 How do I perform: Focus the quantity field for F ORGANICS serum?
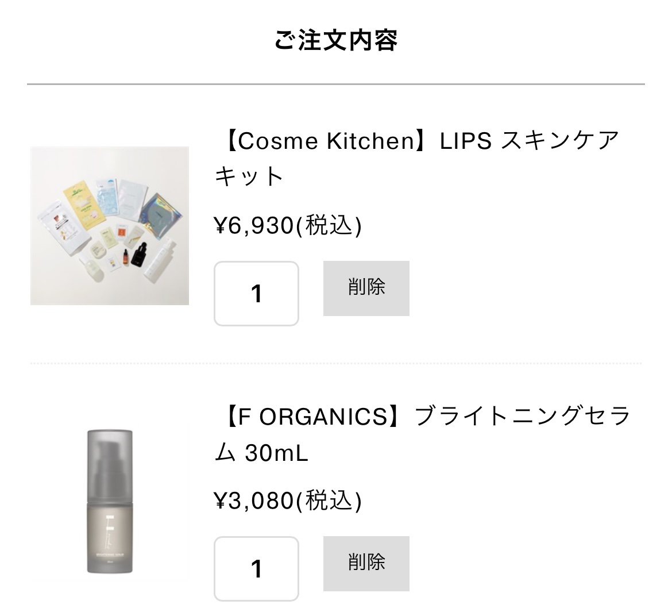point(256,569)
